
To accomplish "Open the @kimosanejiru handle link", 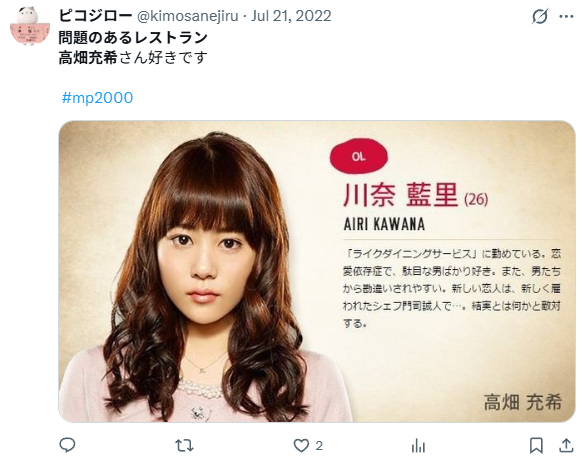I will click(188, 16).
